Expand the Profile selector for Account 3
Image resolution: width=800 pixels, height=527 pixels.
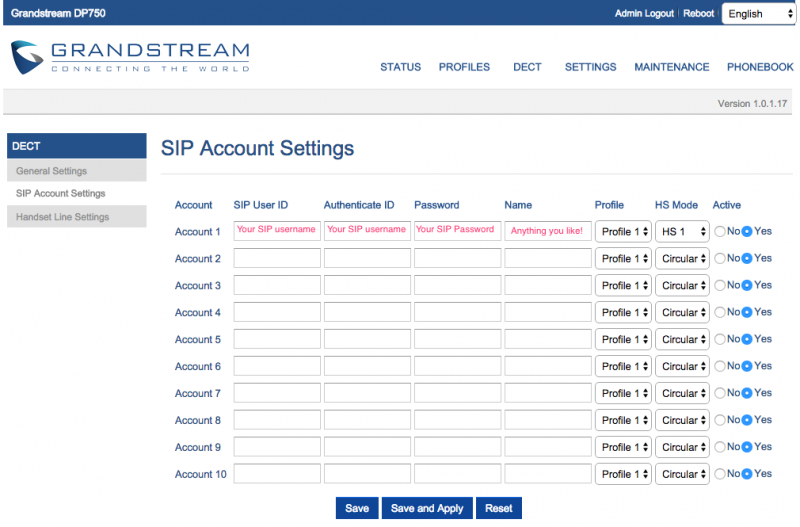(x=623, y=286)
